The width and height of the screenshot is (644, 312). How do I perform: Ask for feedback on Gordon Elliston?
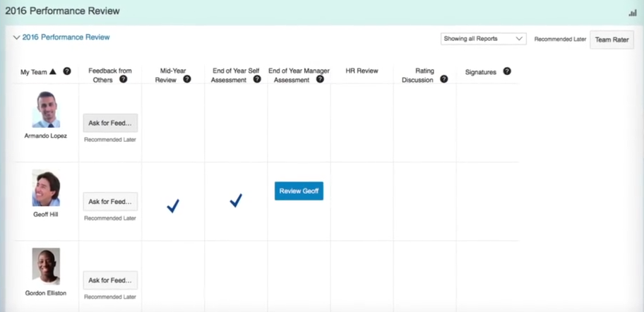110,280
